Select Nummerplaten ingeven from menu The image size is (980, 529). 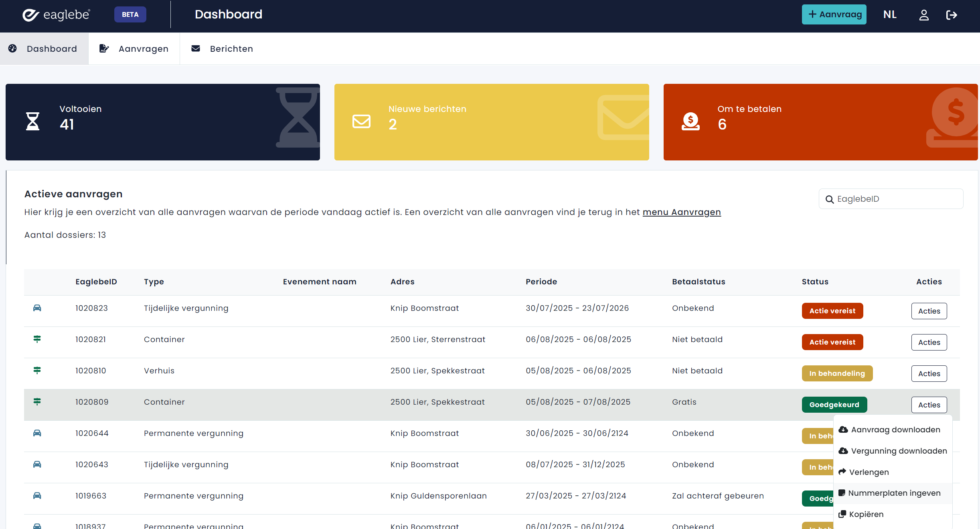coord(894,493)
